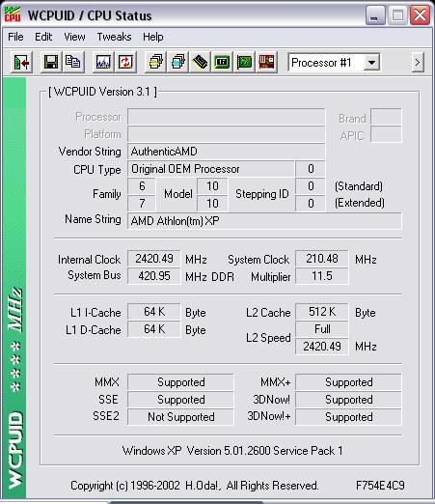Click the Exit door icon in toolbar
435x504 pixels.
(x=21, y=62)
